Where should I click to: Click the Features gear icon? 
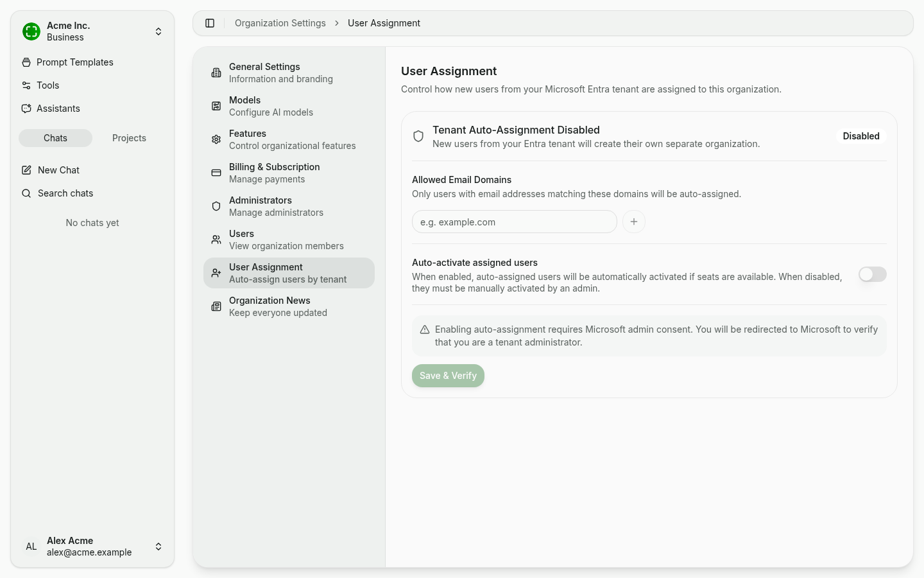point(216,139)
